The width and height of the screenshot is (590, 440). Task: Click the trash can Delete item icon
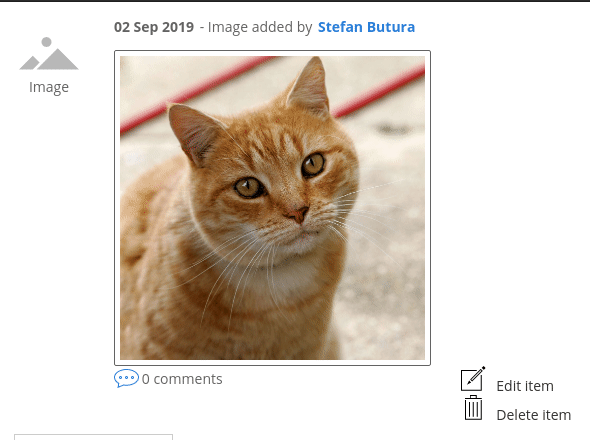[473, 408]
